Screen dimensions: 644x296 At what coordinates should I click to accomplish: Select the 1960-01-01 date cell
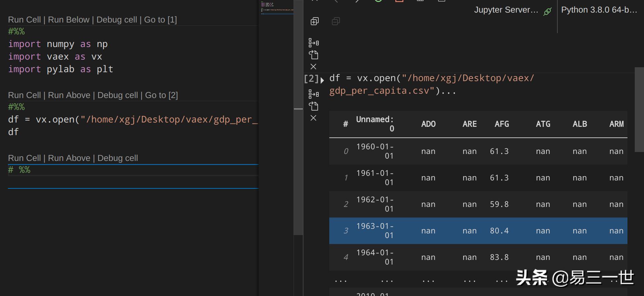(x=375, y=151)
